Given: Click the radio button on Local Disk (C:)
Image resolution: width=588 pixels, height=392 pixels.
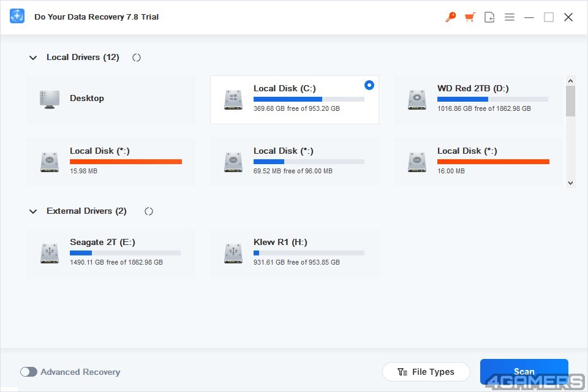Looking at the screenshot, I should pyautogui.click(x=369, y=85).
